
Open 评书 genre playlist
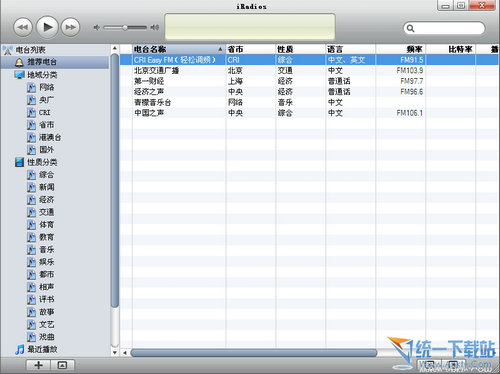coord(47,299)
